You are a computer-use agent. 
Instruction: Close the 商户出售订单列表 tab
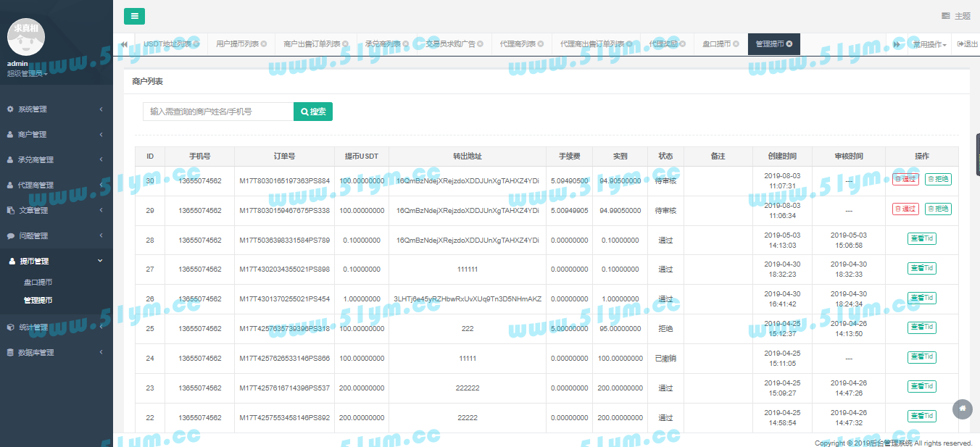click(346, 44)
